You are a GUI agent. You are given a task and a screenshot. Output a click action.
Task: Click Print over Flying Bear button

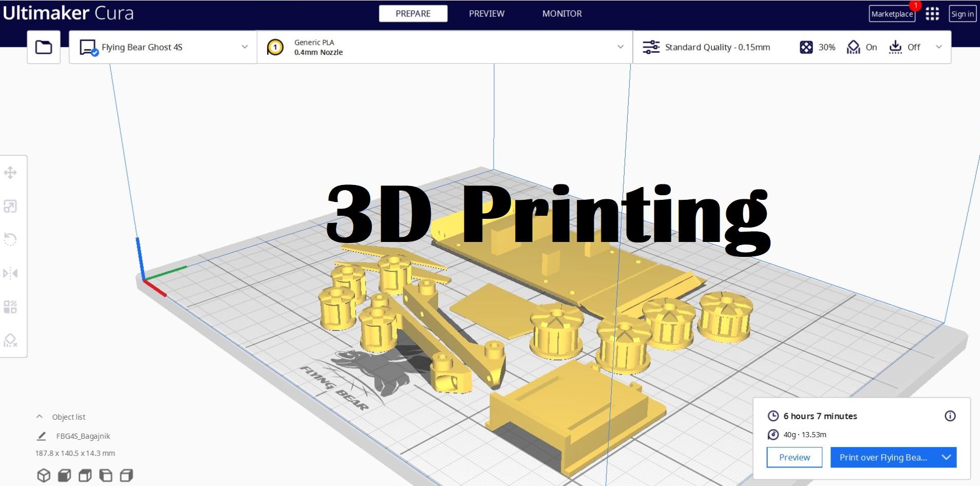pyautogui.click(x=883, y=457)
